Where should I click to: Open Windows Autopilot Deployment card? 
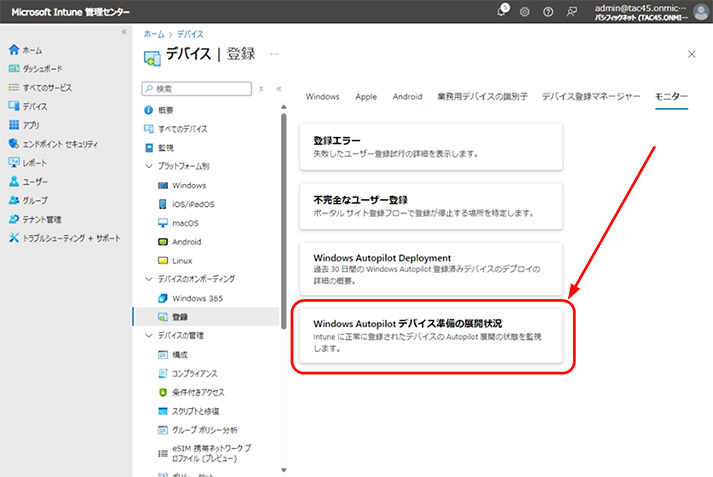click(x=431, y=269)
